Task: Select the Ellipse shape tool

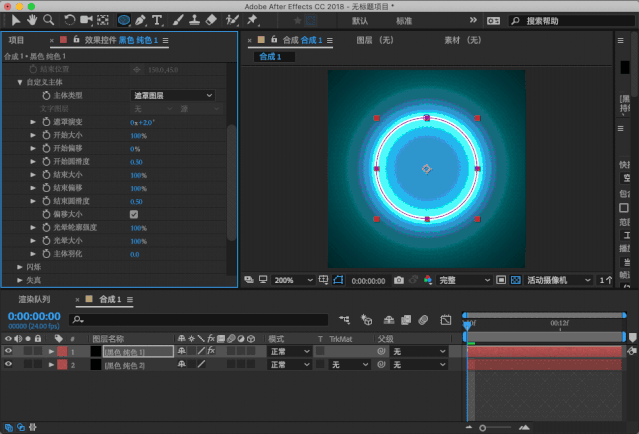Action: 123,19
